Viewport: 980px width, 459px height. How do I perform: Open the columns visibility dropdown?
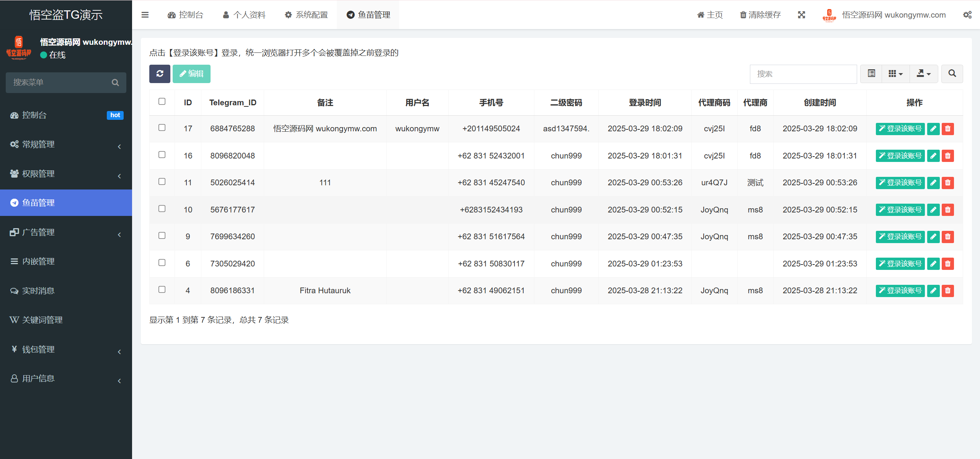pos(895,74)
